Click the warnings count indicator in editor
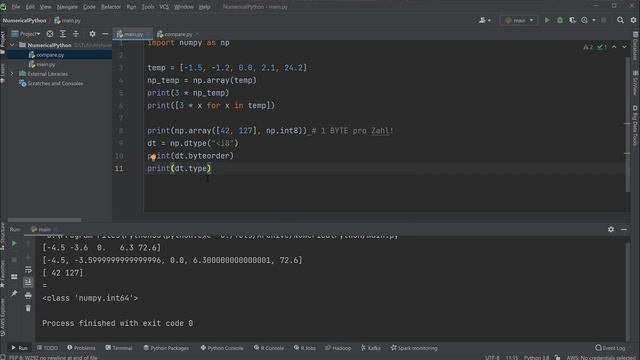Viewport: 640px width, 360px height. coord(588,47)
